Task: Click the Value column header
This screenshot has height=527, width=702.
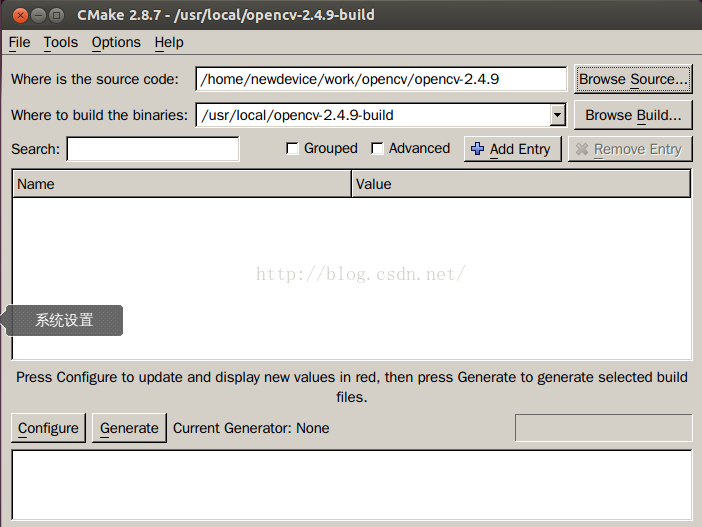Action: point(521,184)
